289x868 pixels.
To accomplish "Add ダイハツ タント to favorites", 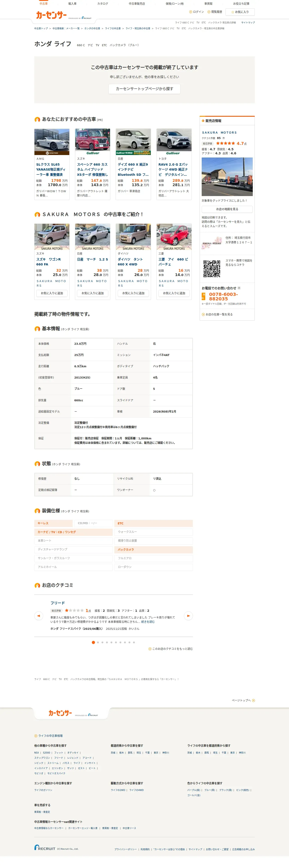I will [x=133, y=293].
